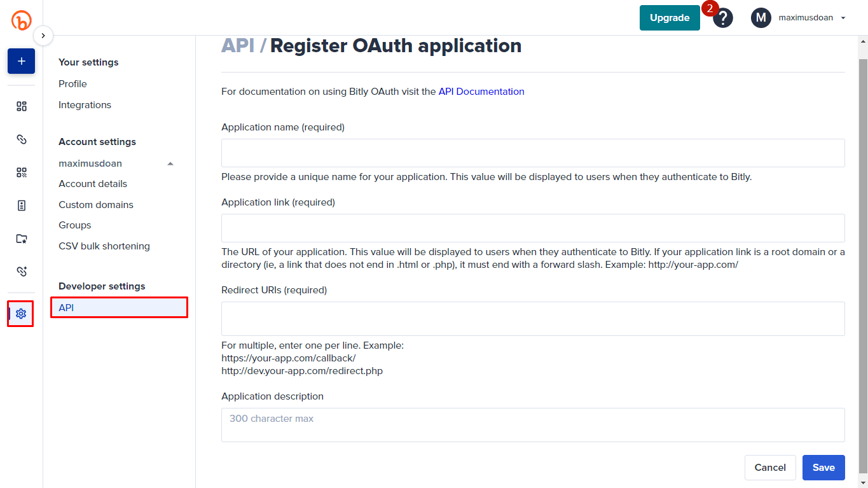The image size is (868, 488).
Task: Click the Bitly logo icon
Action: pos(21,20)
